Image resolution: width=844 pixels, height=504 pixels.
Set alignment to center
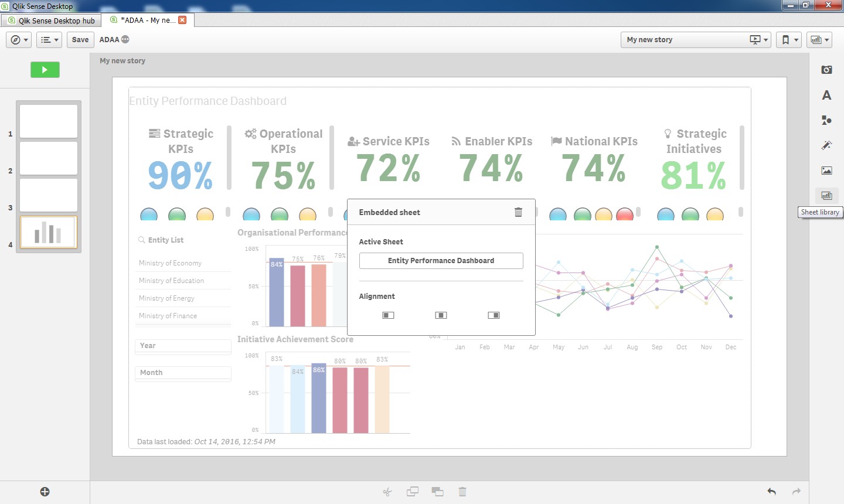[441, 315]
